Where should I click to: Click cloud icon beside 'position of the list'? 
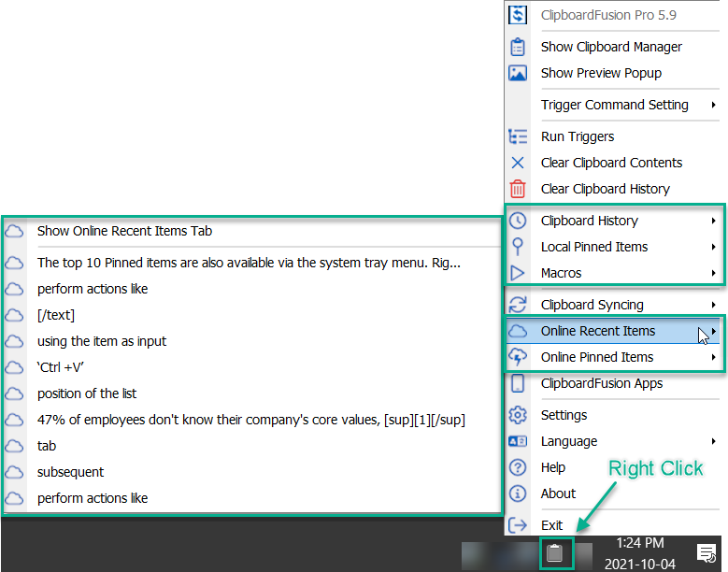[x=14, y=393]
